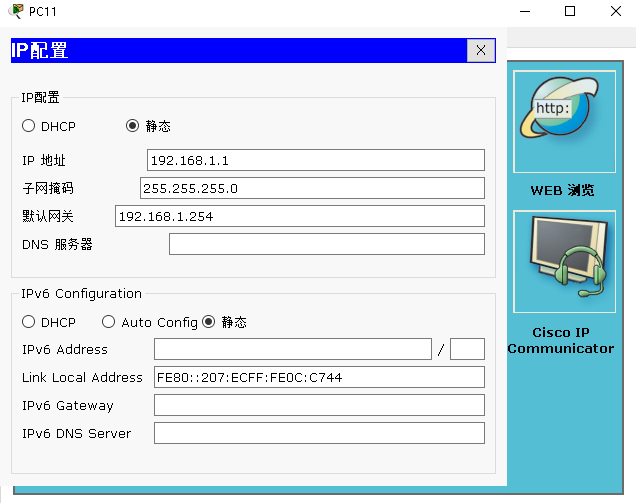Click the IP 地址 input field

pos(316,160)
